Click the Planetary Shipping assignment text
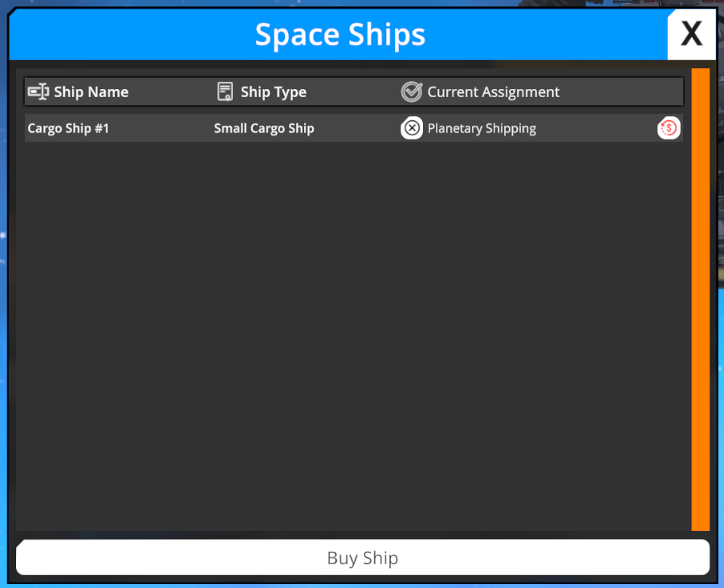 click(x=482, y=128)
